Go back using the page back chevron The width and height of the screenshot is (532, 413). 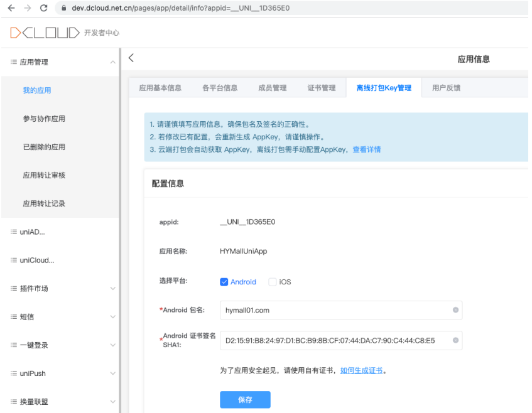pos(131,58)
